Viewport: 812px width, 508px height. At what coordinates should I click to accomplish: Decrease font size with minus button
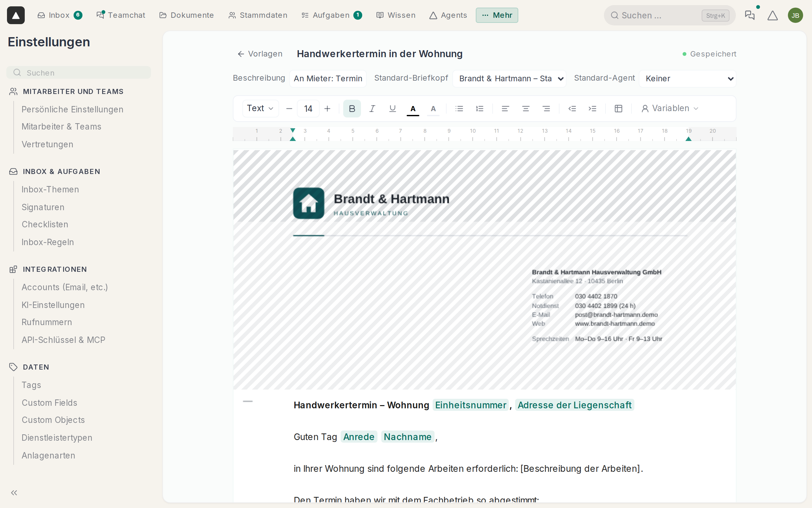click(x=289, y=109)
